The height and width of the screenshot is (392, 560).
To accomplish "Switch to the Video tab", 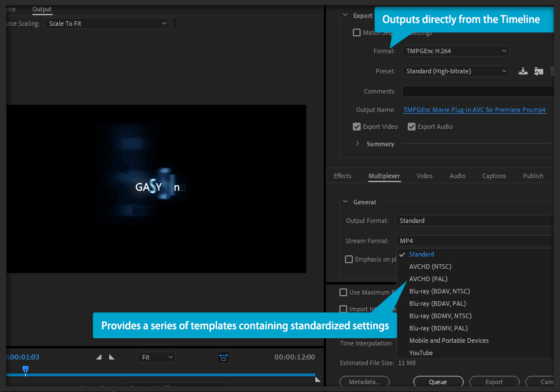I will (x=424, y=176).
